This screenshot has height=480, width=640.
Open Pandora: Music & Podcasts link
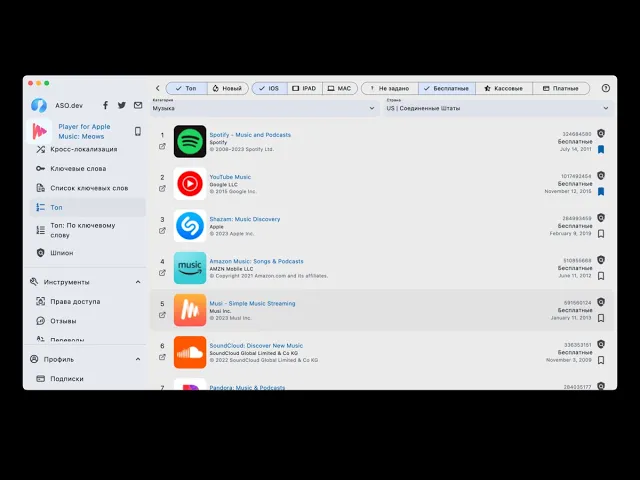247,387
